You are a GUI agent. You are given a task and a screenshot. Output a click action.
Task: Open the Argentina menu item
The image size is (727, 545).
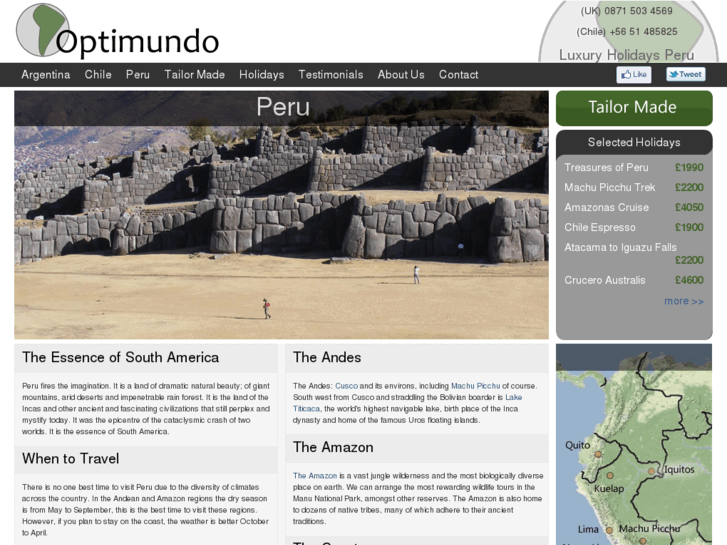pos(45,75)
